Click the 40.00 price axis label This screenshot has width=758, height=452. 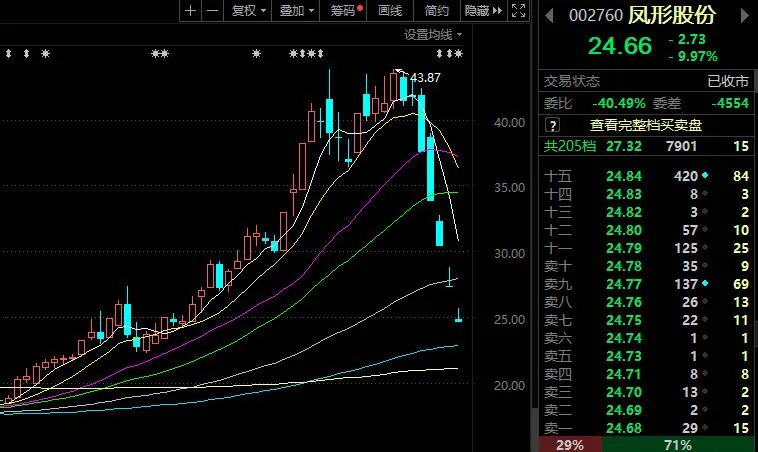coord(510,123)
